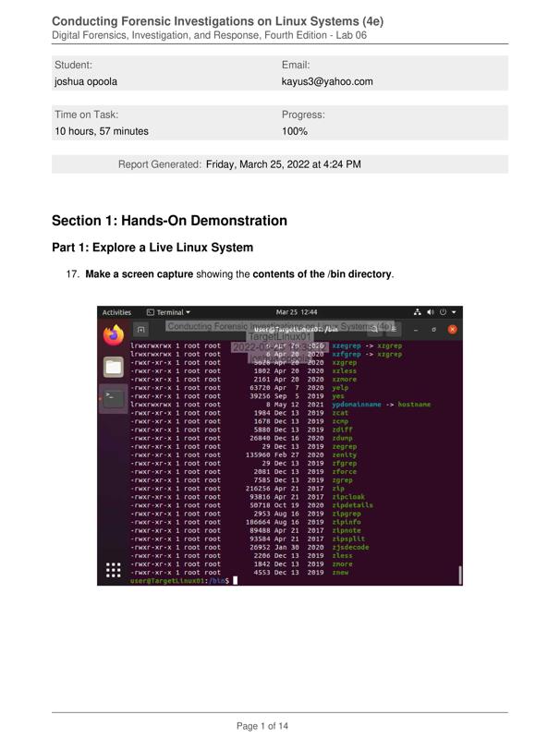Open the Show Applications grid
Image resolution: width=560 pixels, height=739 pixels.
click(113, 570)
